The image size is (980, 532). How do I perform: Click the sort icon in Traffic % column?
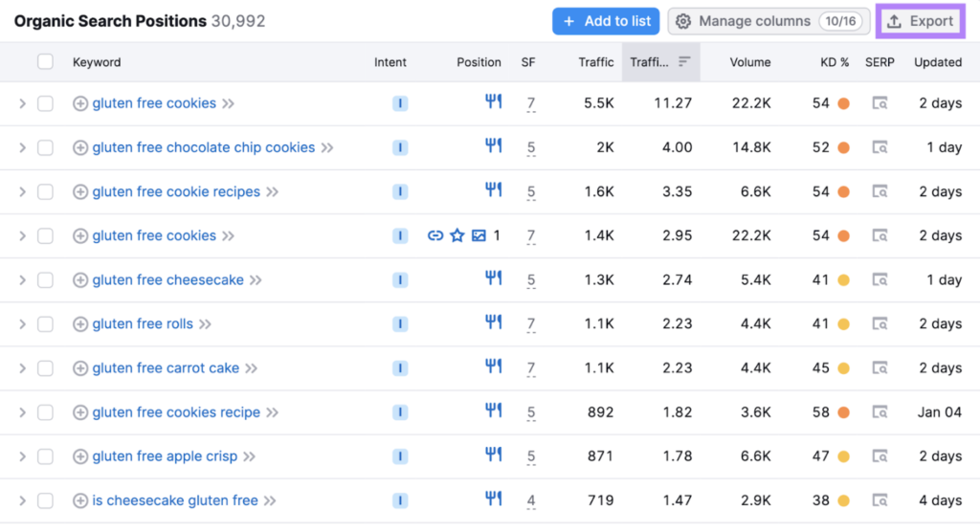[684, 62]
